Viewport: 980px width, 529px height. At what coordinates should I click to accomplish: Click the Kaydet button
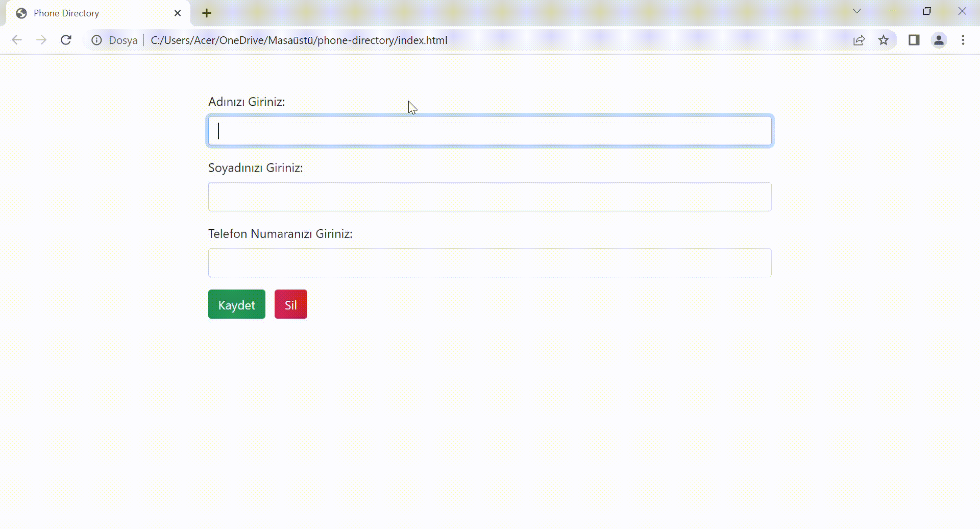236,304
